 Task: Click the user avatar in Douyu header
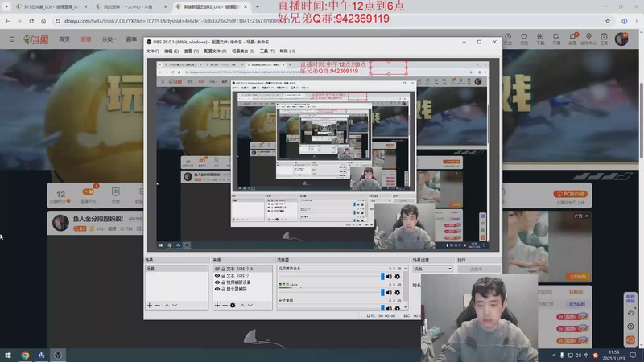(621, 39)
